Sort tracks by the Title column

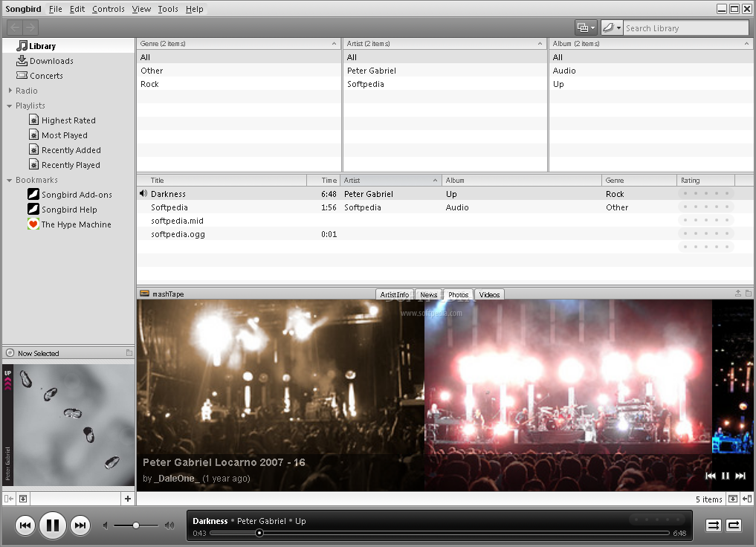[222, 181]
